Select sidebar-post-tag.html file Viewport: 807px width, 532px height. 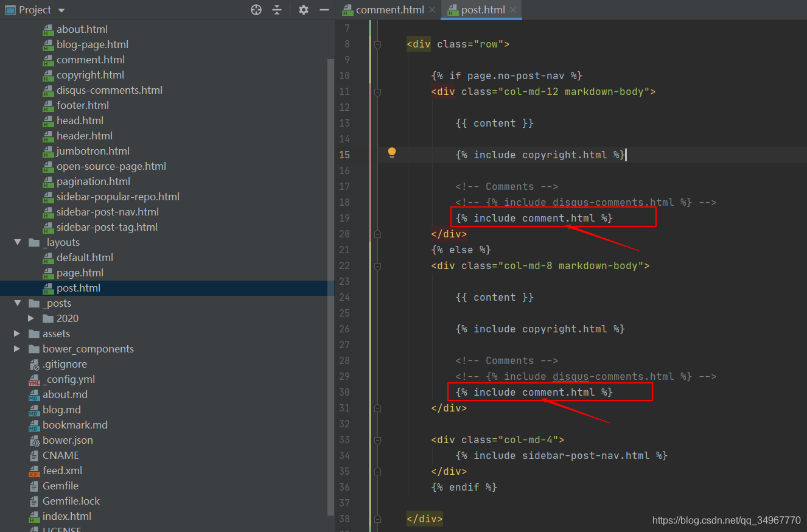coord(107,227)
